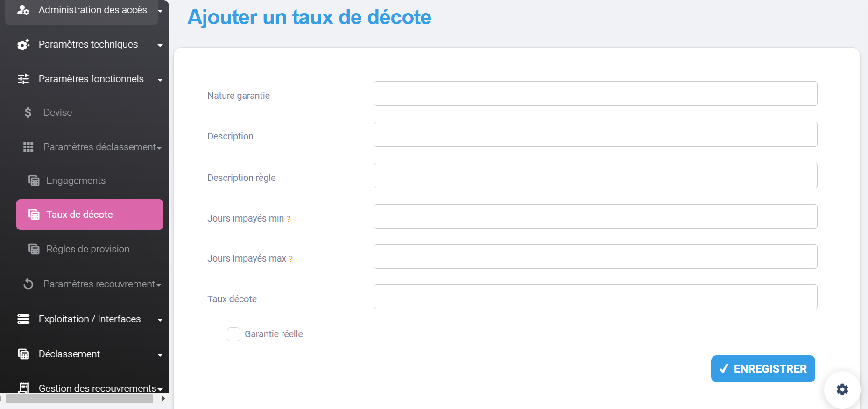Image resolution: width=868 pixels, height=409 pixels.
Task: Expand the Administration des accès arrow
Action: coord(160,11)
